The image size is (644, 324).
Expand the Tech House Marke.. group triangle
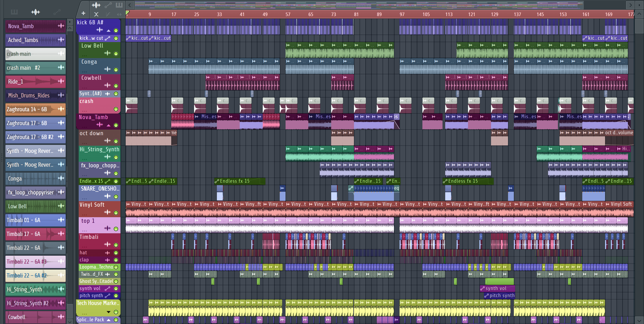108,312
